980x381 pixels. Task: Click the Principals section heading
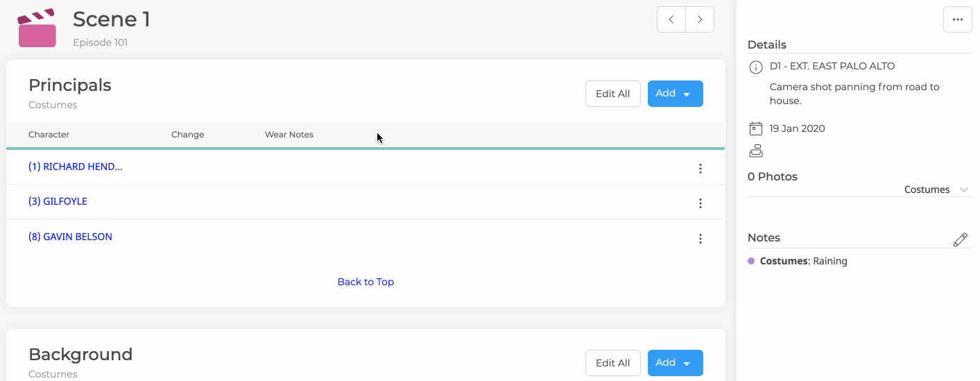[x=70, y=85]
